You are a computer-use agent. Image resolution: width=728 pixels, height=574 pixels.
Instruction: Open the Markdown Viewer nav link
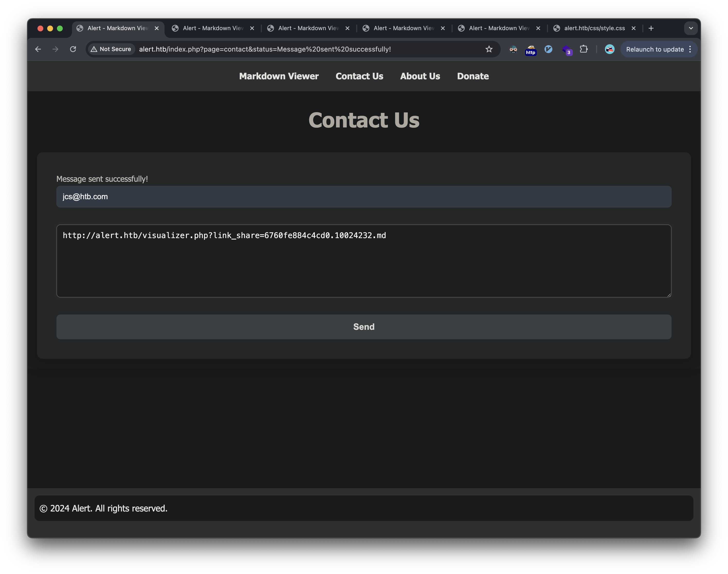[279, 76]
